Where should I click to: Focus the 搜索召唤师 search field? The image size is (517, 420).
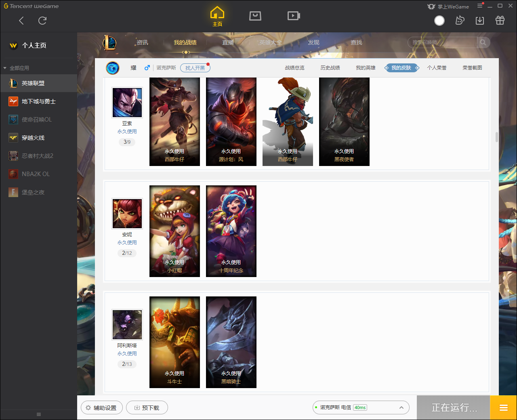click(x=442, y=42)
